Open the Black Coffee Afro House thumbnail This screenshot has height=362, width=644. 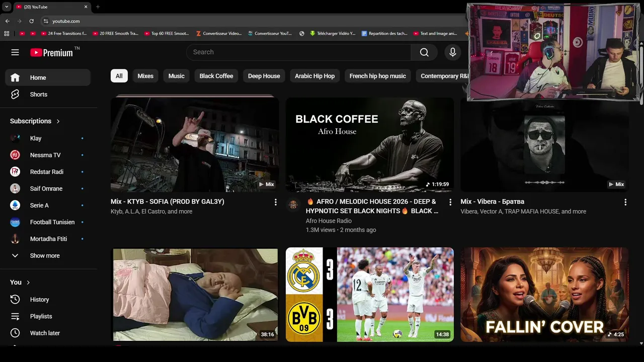coord(370,144)
